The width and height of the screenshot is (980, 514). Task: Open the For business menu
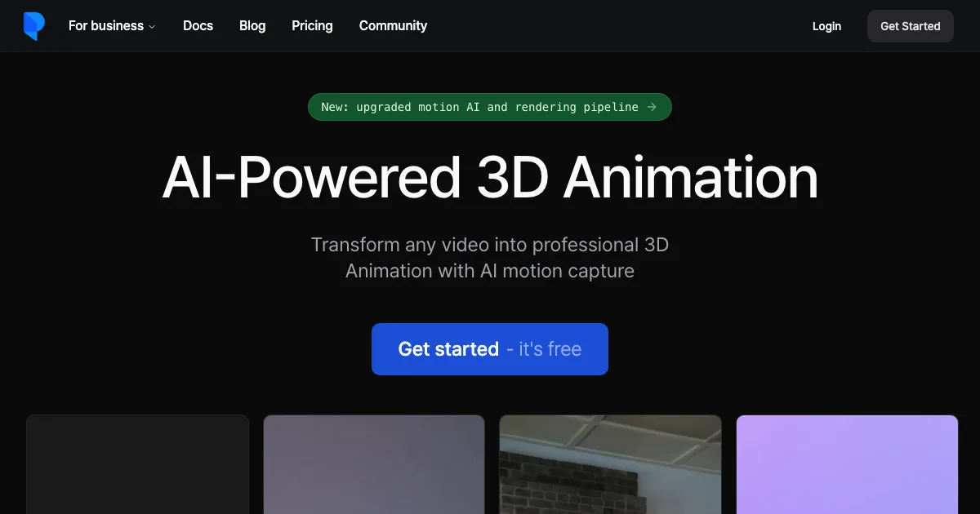(106, 26)
